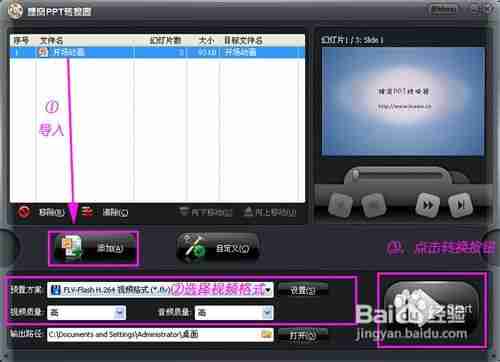Image resolution: width=500 pixels, height=362 pixels.
Task: Click the Move down arrow icon
Action: click(184, 212)
